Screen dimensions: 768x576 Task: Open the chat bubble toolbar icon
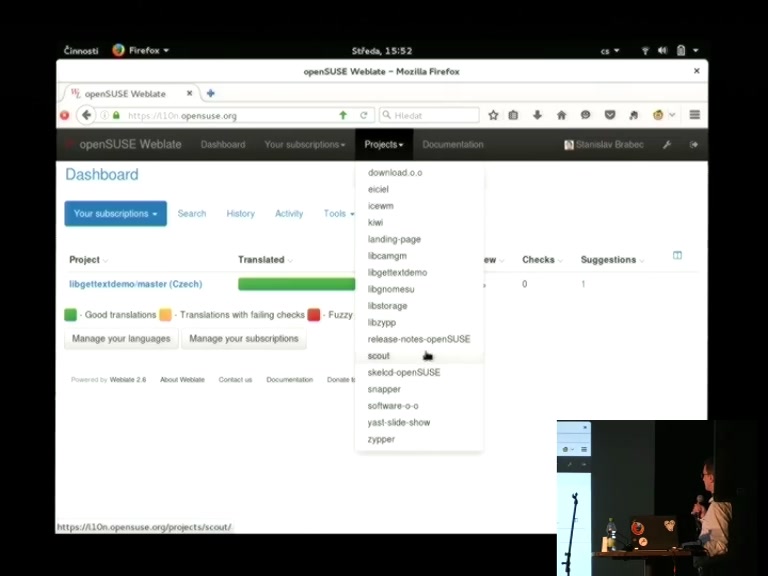pyautogui.click(x=585, y=115)
